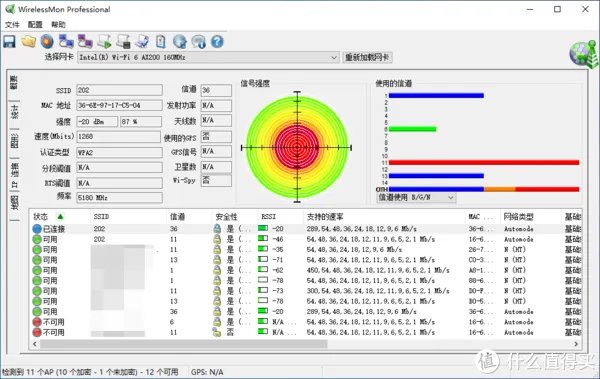This screenshot has height=379, width=600.
Task: Click the computer with black square icon
Action: [x=124, y=41]
